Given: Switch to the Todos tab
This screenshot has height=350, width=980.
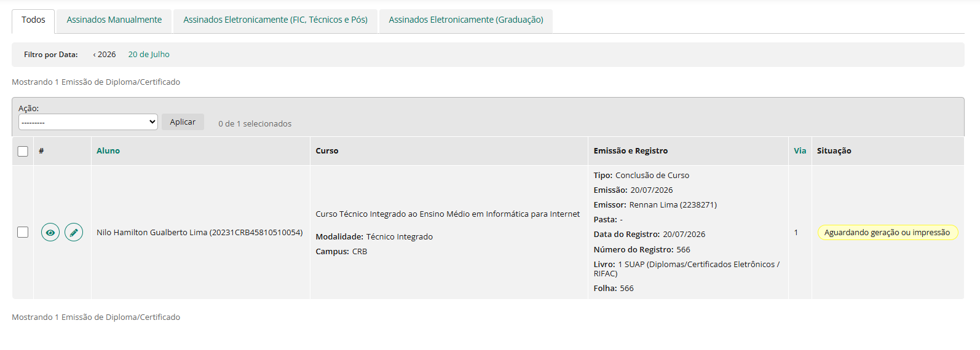Looking at the screenshot, I should 33,20.
